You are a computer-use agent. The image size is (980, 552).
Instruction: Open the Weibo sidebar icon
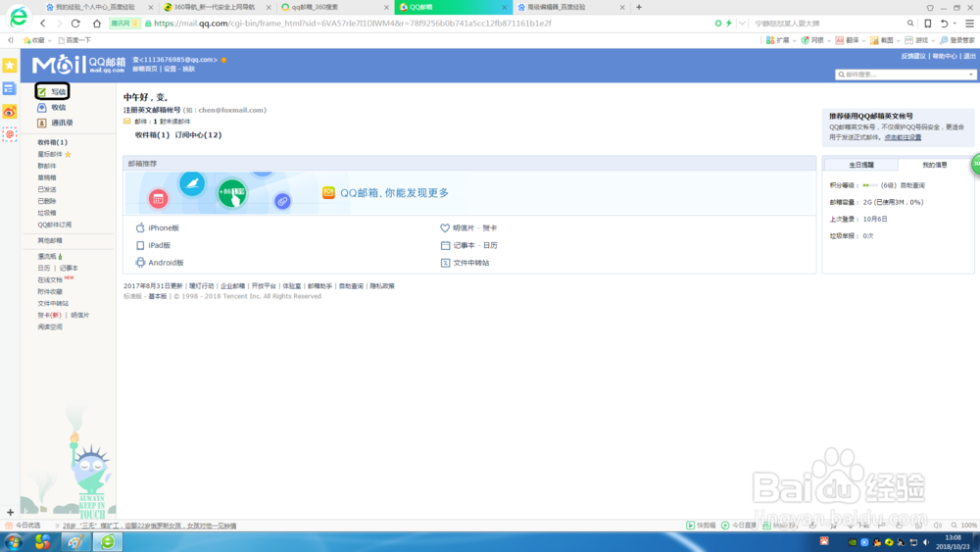point(10,111)
